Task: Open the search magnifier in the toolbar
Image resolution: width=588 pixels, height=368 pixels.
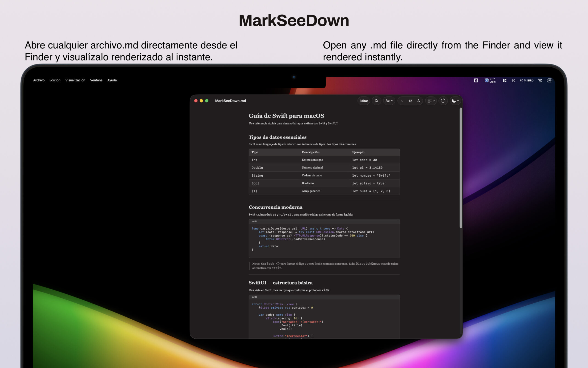Action: coord(376,101)
